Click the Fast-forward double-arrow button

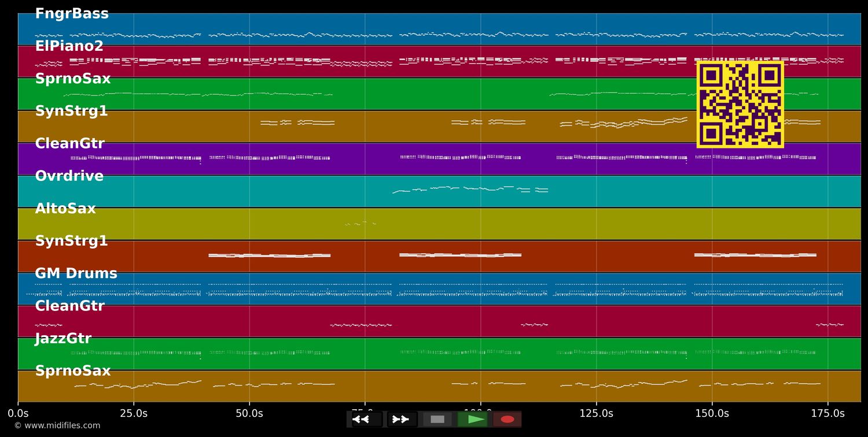coord(402,419)
